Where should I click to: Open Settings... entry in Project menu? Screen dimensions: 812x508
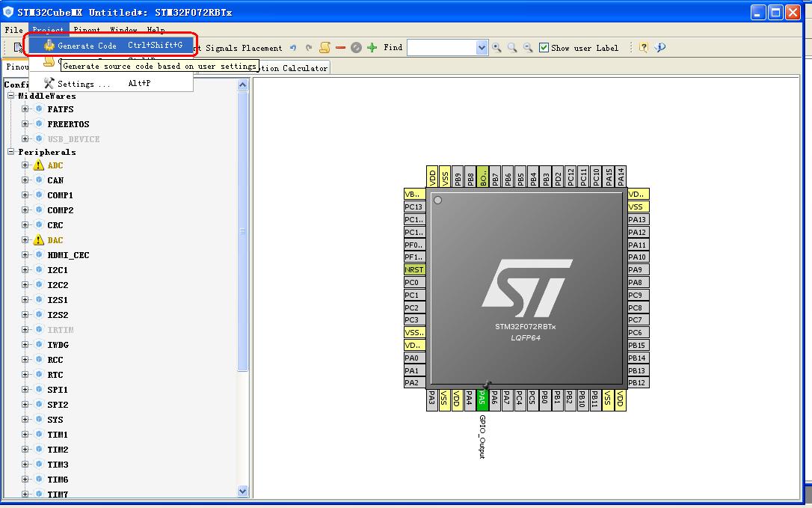click(x=111, y=84)
